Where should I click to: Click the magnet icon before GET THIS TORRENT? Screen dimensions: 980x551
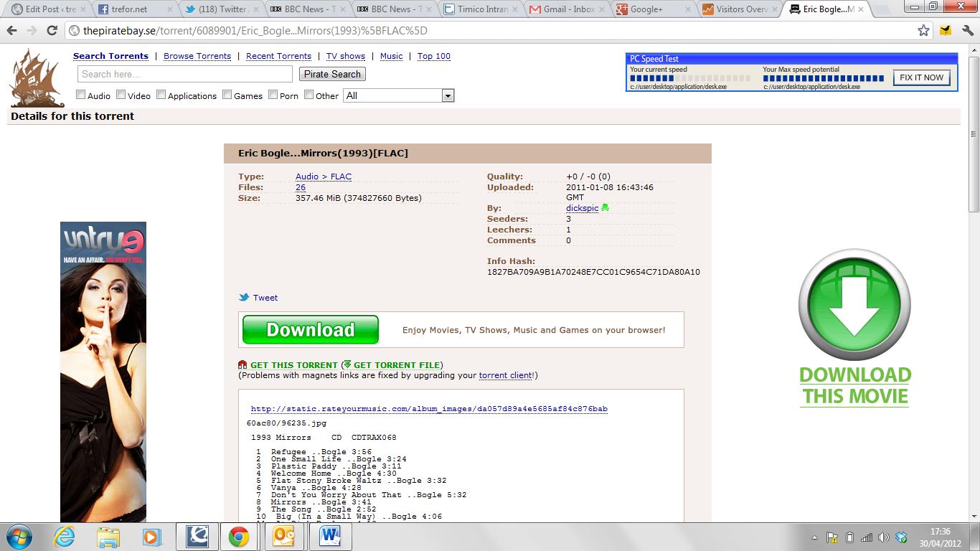click(x=242, y=365)
